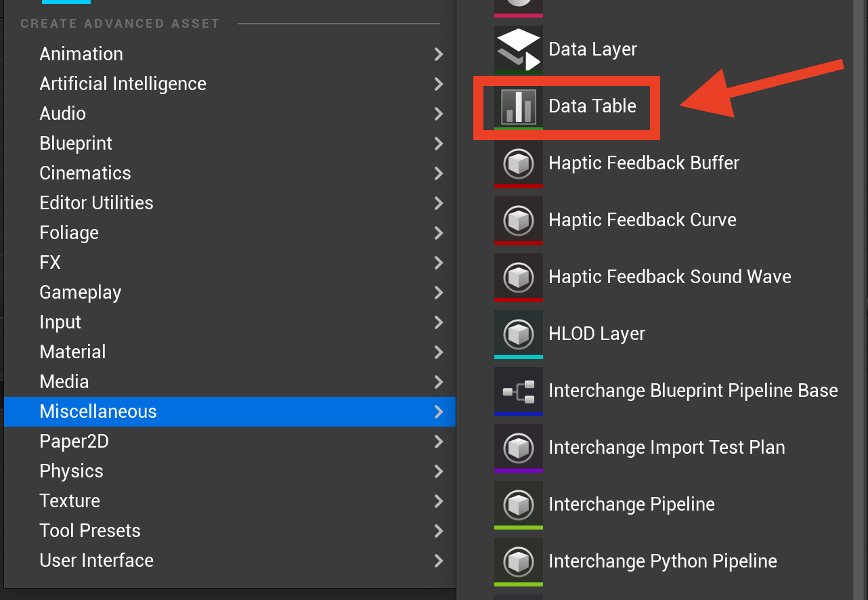
Task: Click Interchange Blueprint Pipeline Base node icon
Action: tap(519, 391)
